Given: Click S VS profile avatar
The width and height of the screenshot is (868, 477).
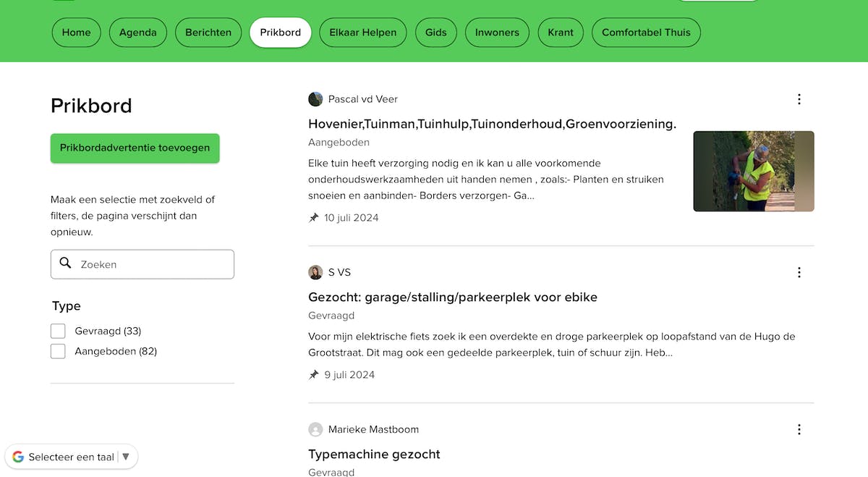Looking at the screenshot, I should point(315,272).
